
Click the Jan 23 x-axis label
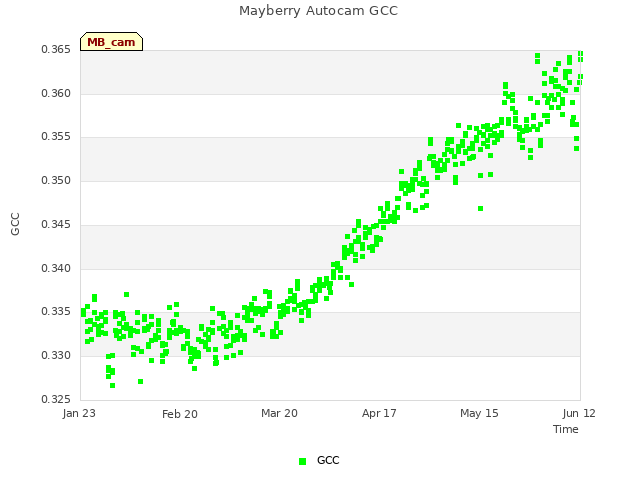coord(79,413)
